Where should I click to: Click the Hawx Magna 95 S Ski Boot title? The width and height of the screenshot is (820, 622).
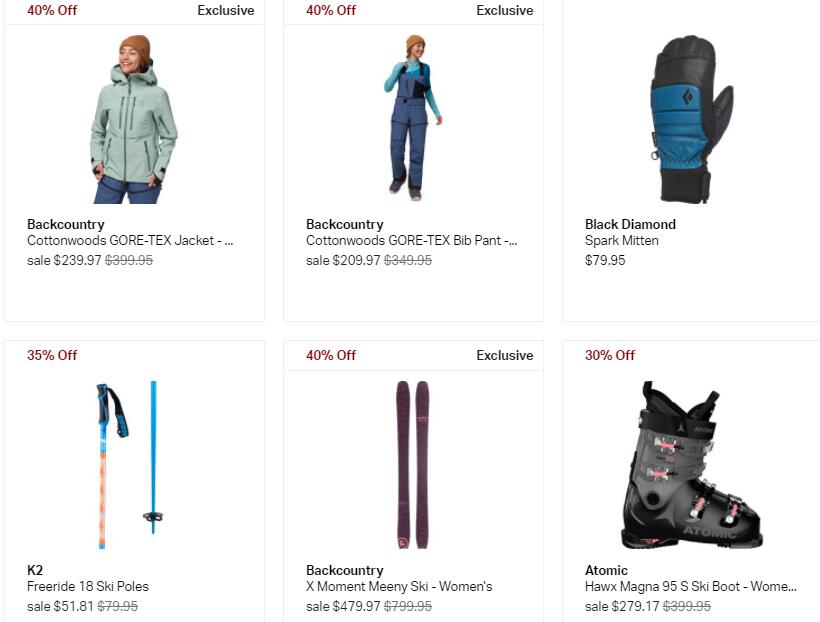(x=691, y=586)
